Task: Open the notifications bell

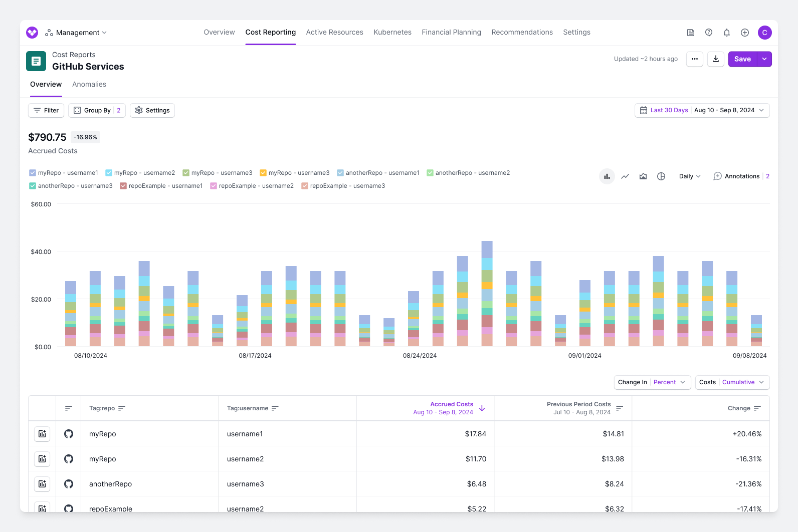Action: [727, 33]
